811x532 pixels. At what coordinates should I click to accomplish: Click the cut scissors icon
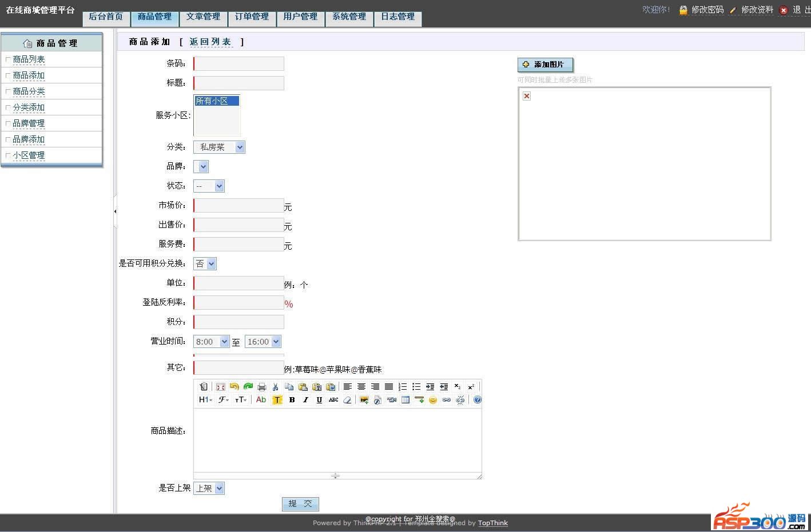[275, 387]
